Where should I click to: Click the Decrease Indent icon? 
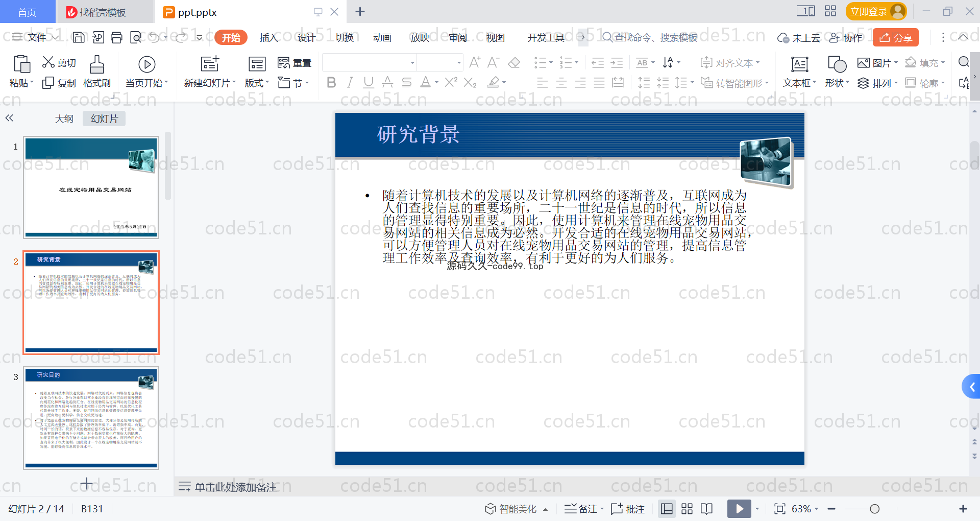coord(598,63)
